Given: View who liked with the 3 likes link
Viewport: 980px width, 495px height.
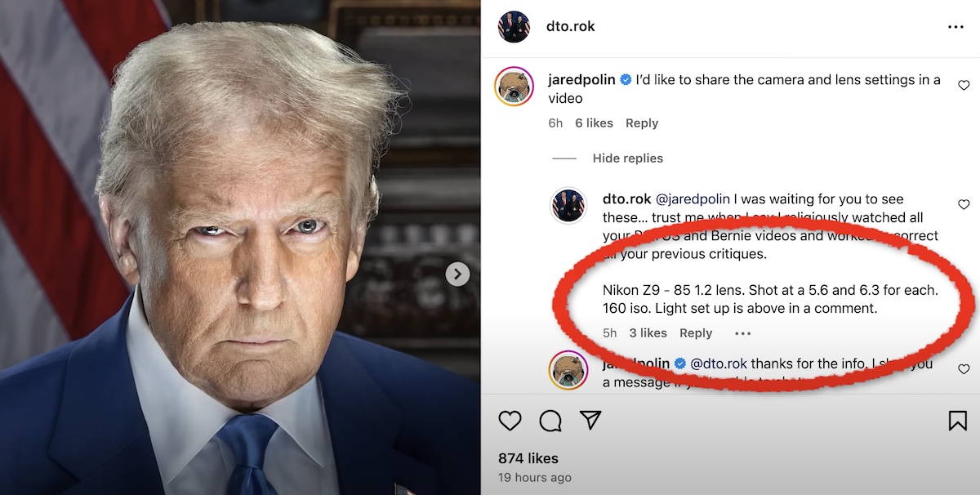Looking at the screenshot, I should (x=648, y=332).
